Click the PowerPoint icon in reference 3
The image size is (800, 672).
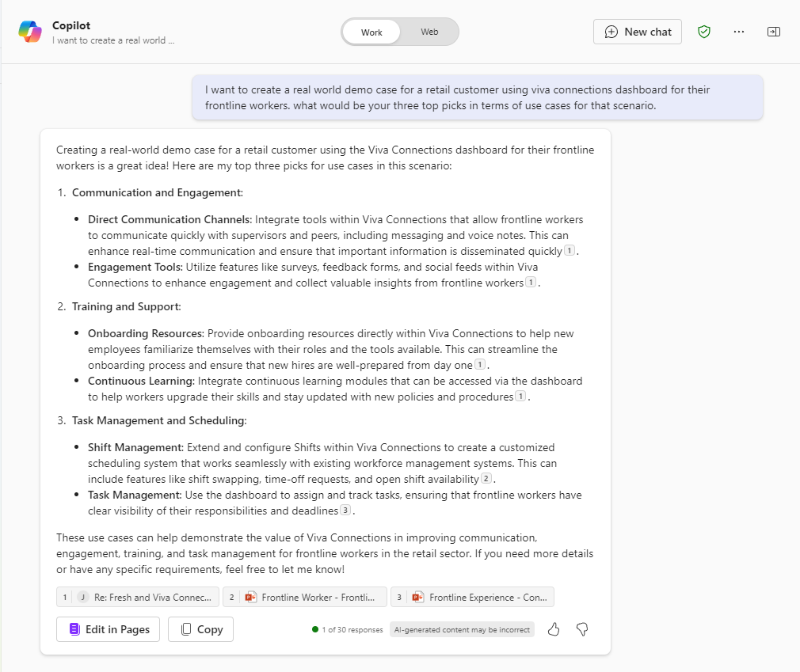tap(418, 597)
